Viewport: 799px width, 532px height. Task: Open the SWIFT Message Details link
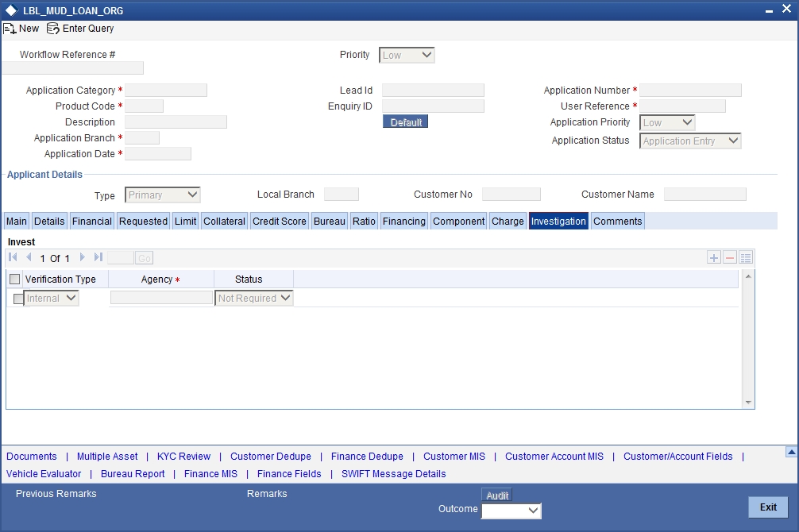click(393, 473)
